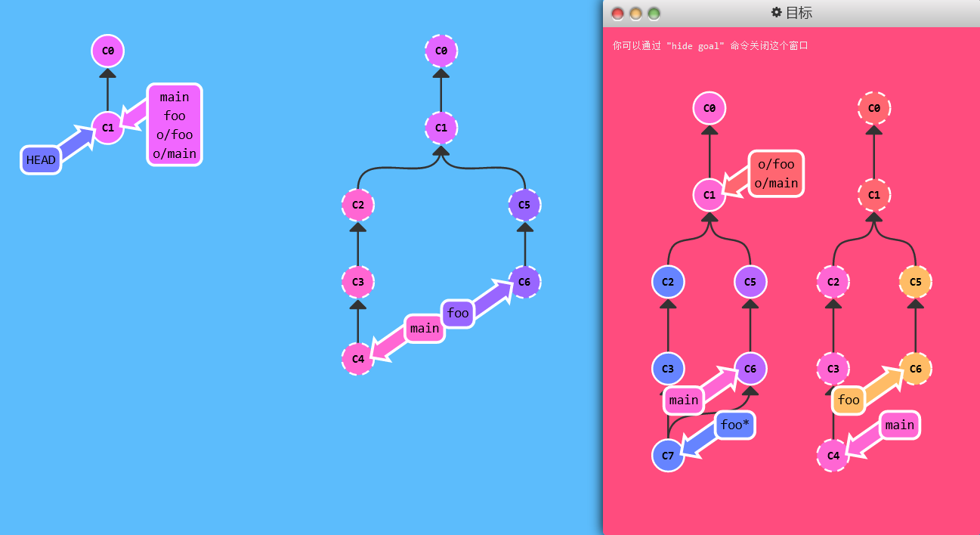Click the dashed C4 commit in blue area
The width and height of the screenshot is (980, 535).
pyautogui.click(x=358, y=359)
